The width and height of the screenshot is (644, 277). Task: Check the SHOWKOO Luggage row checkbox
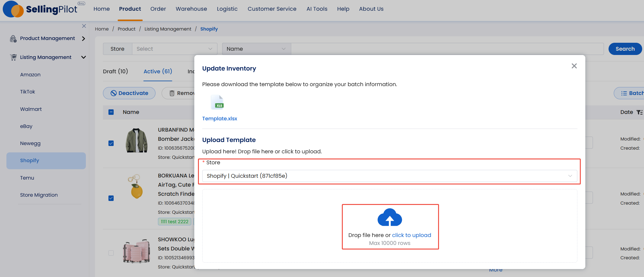point(111,253)
